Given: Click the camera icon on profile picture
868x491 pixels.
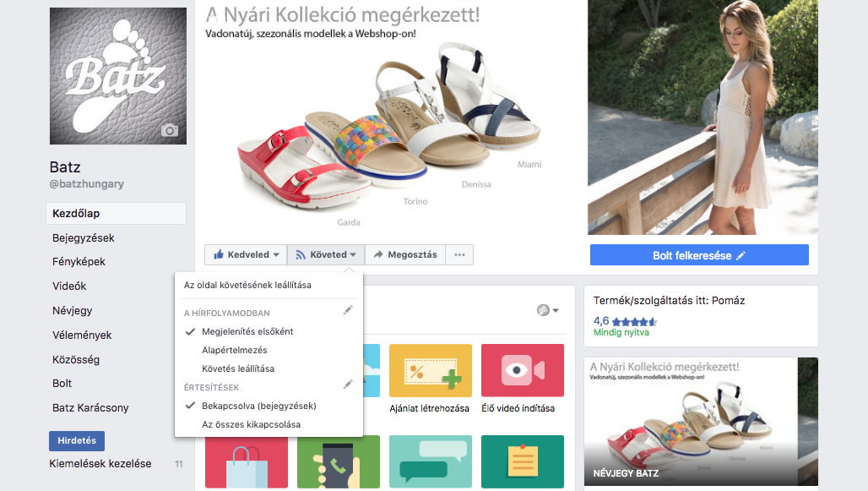Looking at the screenshot, I should click(x=170, y=130).
